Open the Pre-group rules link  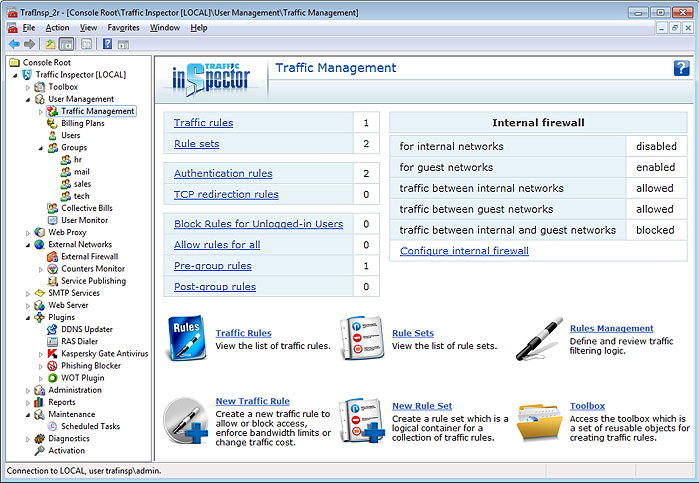point(213,266)
